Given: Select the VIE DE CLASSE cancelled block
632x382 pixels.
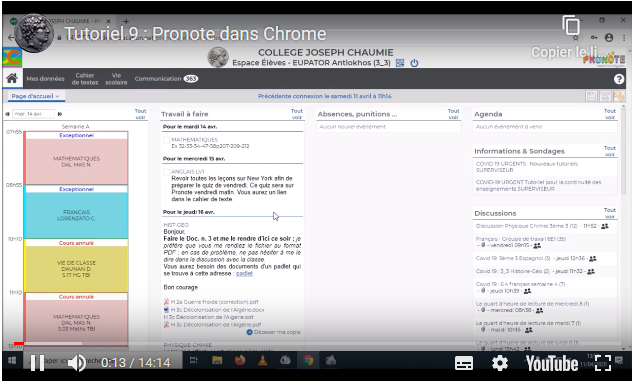Looking at the screenshot, I should click(x=76, y=265).
